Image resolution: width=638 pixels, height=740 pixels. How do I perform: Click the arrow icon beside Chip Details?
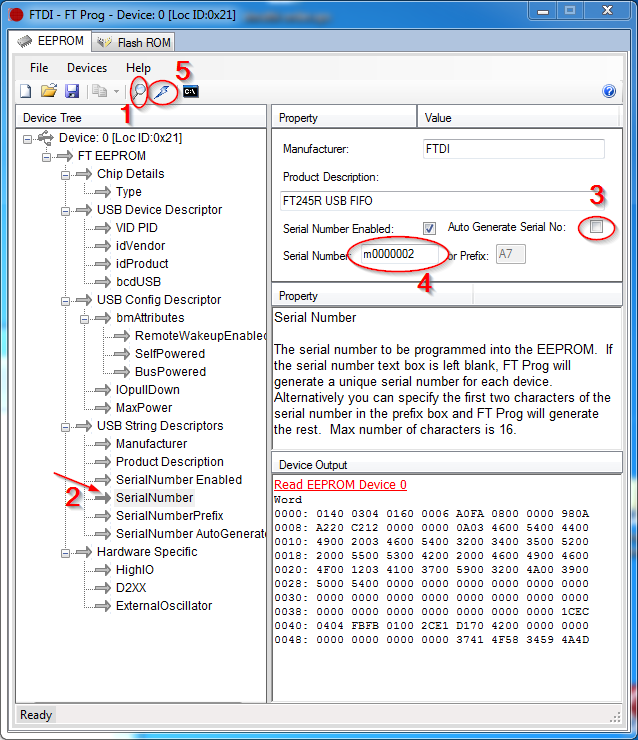[84, 174]
